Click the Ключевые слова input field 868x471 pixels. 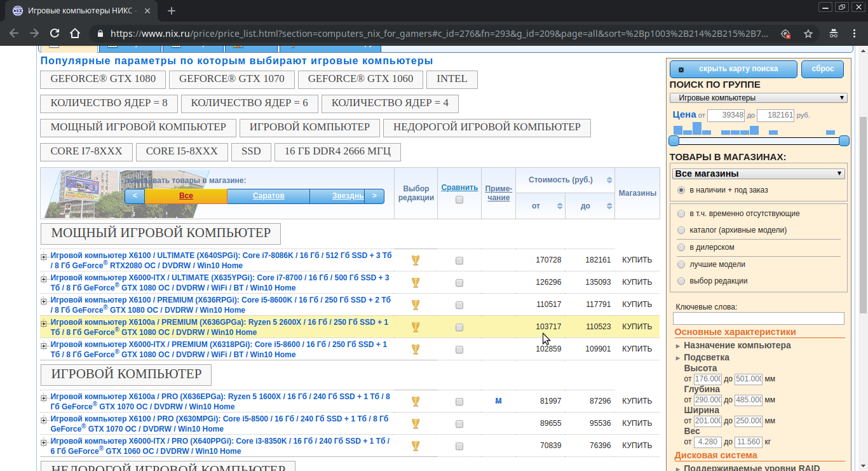[759, 318]
